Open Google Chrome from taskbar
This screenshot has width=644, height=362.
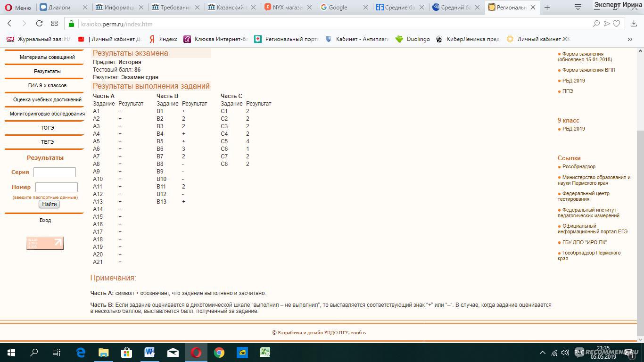tap(219, 352)
